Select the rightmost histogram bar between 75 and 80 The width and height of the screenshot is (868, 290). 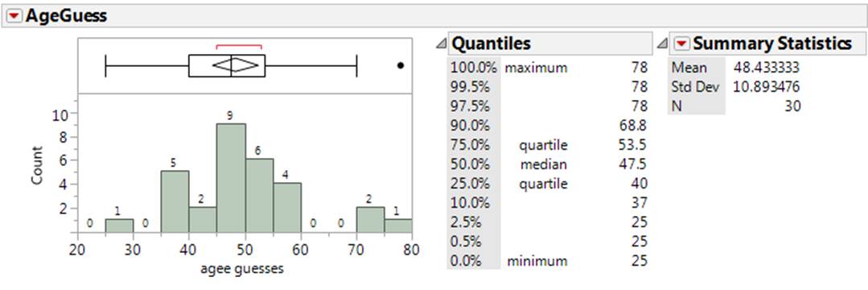click(398, 225)
